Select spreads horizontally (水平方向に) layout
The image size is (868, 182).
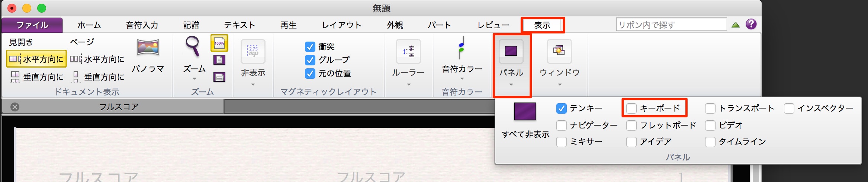[36, 59]
